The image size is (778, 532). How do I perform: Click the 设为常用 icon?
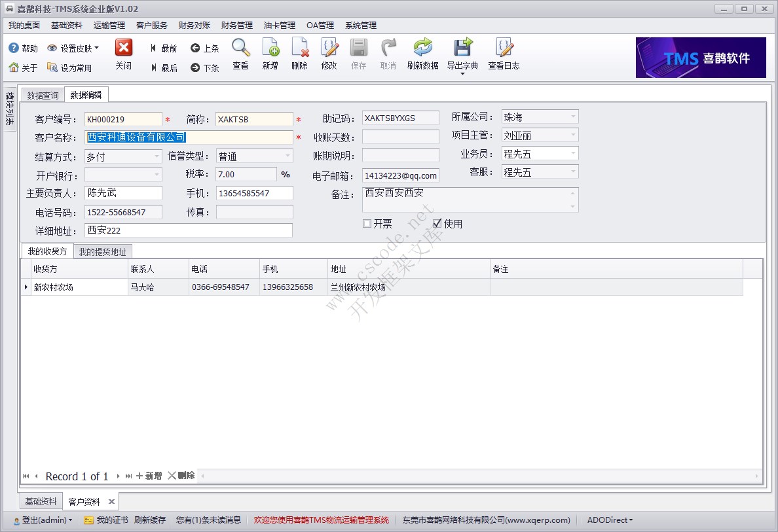pyautogui.click(x=52, y=67)
